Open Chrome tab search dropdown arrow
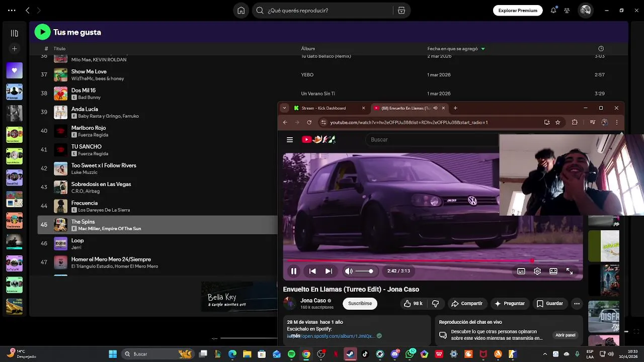 284,108
